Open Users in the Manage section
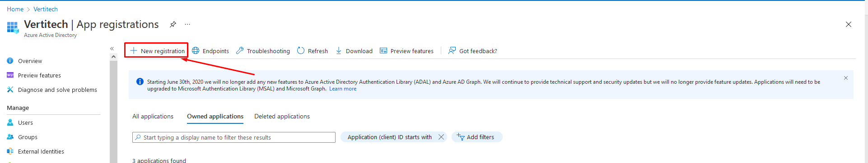 (x=25, y=122)
